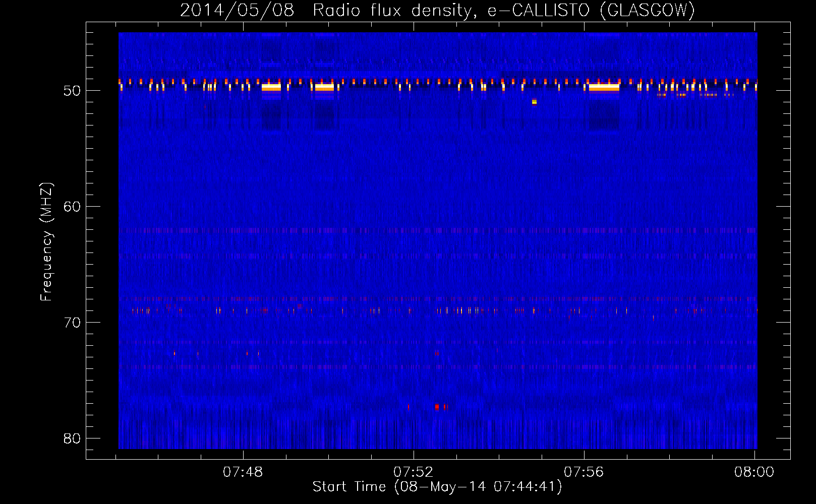Viewport: 816px width, 504px height.
Task: Click the 50 frequency tick label
Action: (72, 91)
